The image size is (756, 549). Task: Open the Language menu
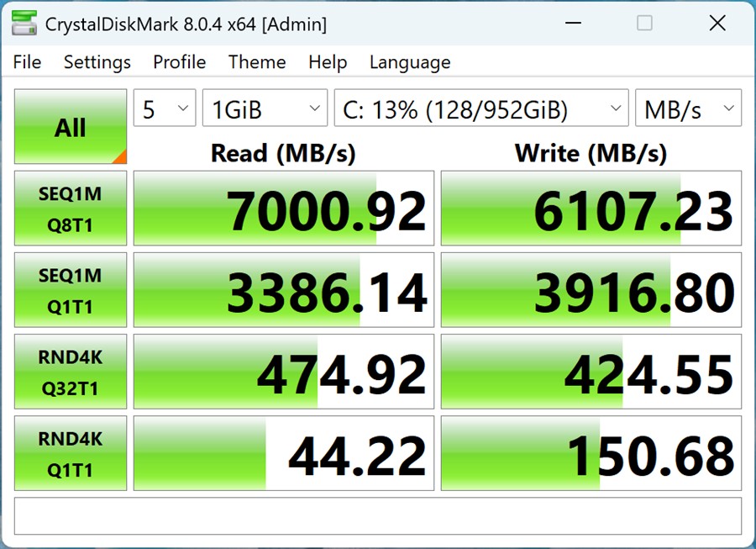coord(410,62)
